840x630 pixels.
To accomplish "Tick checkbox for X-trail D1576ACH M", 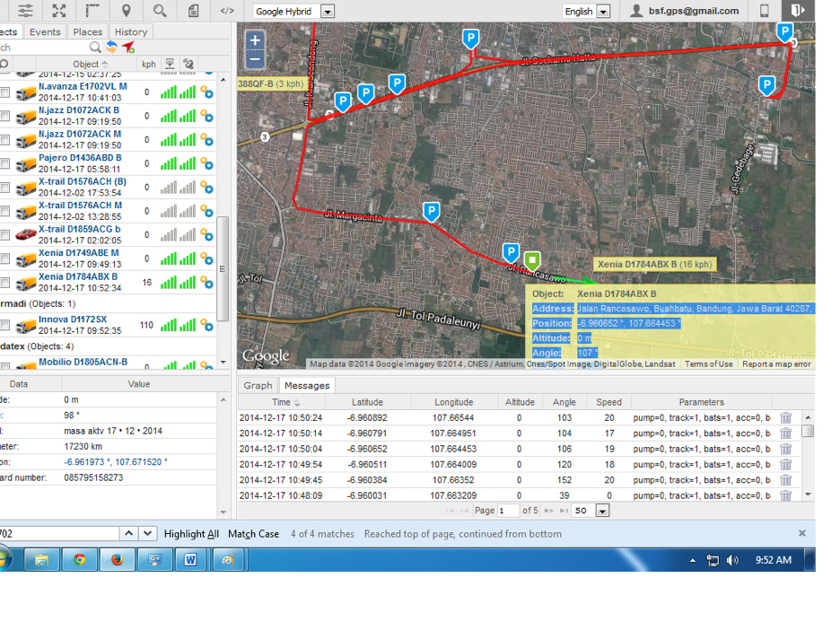I will (4, 211).
